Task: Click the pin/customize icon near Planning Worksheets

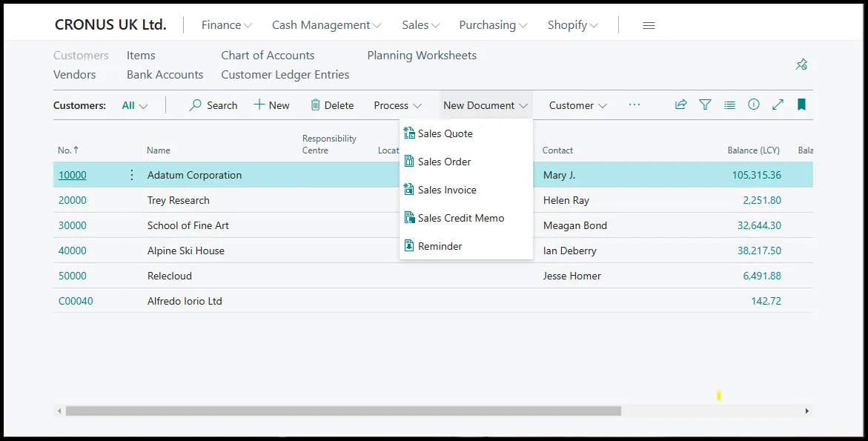Action: [x=801, y=64]
